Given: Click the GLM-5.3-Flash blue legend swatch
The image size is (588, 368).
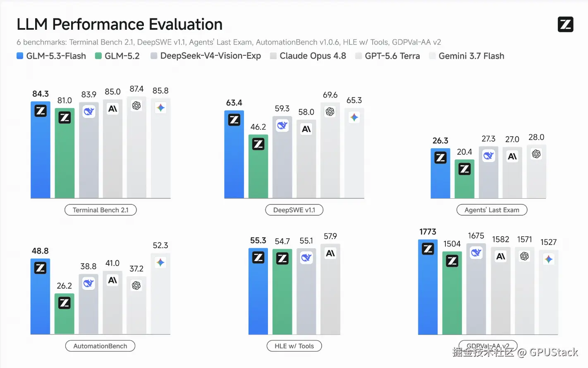Looking at the screenshot, I should [20, 56].
